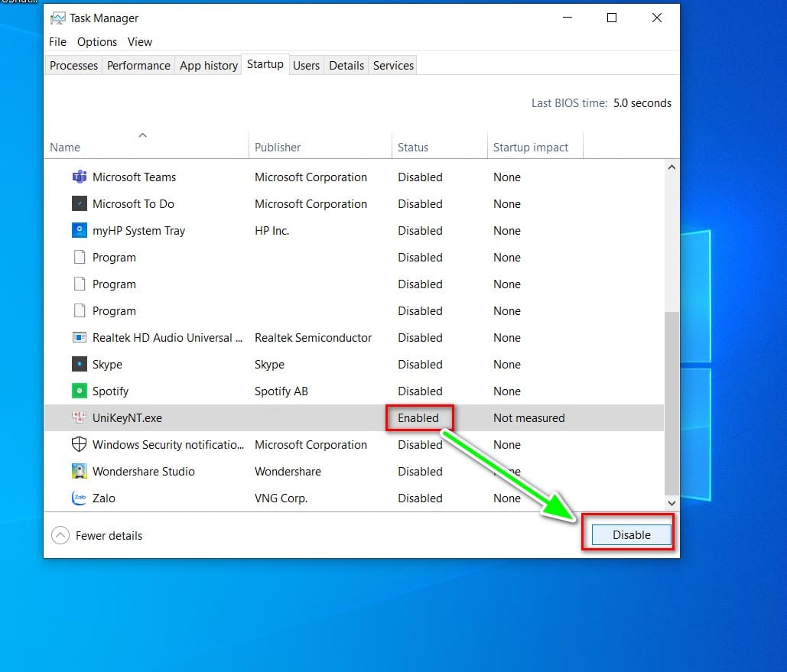Click the Spotify AB publisher cell
The height and width of the screenshot is (672, 787).
point(281,391)
